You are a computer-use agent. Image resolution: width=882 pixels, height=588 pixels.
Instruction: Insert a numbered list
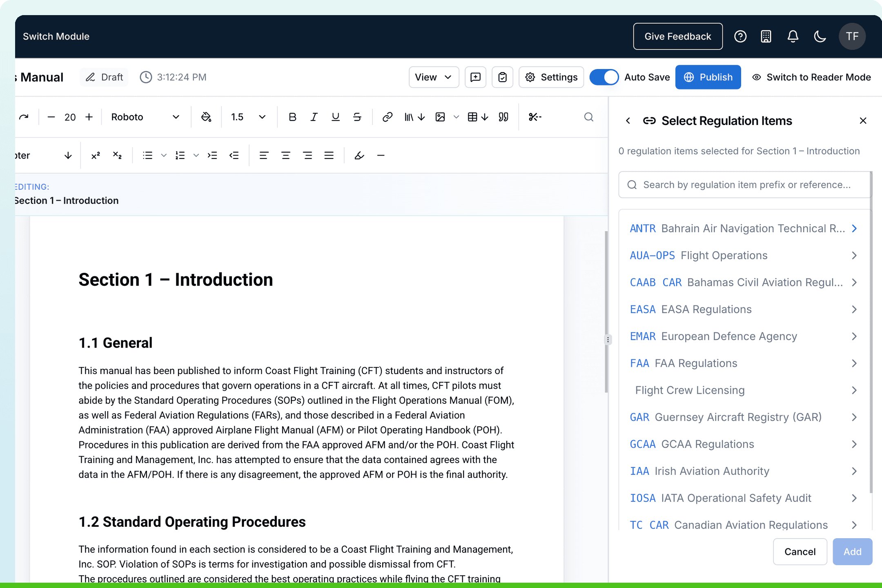[180, 156]
